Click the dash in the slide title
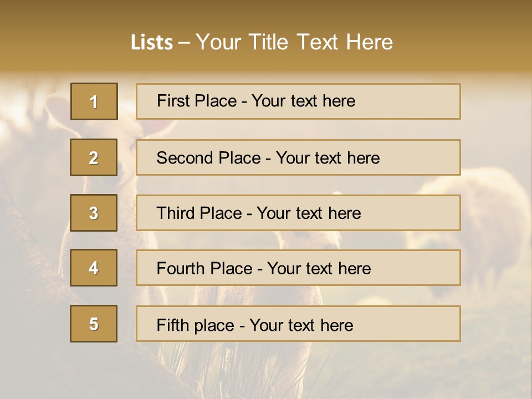Viewport: 532px width, 399px height. pos(185,42)
